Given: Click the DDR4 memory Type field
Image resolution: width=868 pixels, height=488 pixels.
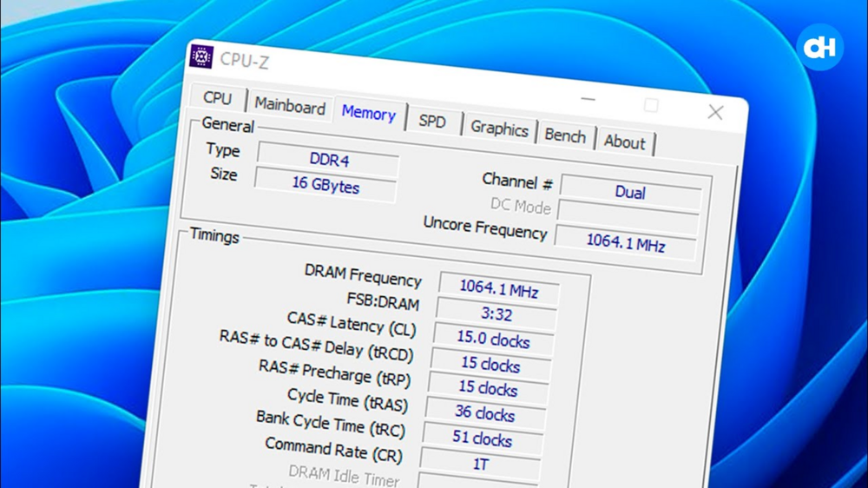Looking at the screenshot, I should (329, 161).
